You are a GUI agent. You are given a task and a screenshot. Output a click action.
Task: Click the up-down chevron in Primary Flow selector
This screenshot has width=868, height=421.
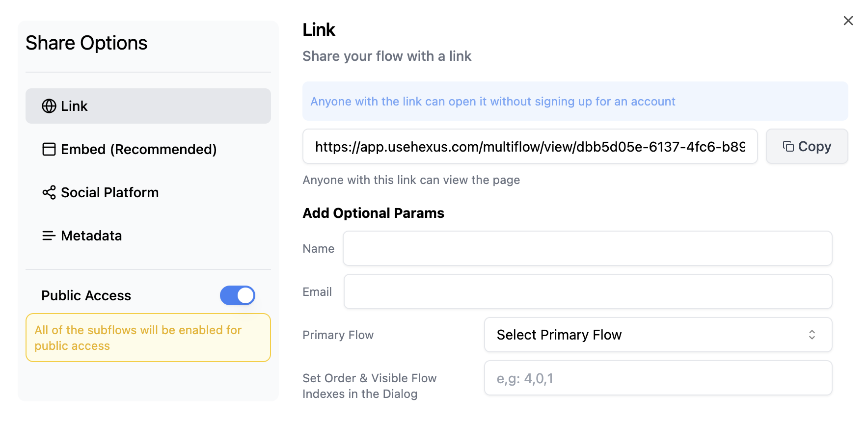[x=812, y=335]
